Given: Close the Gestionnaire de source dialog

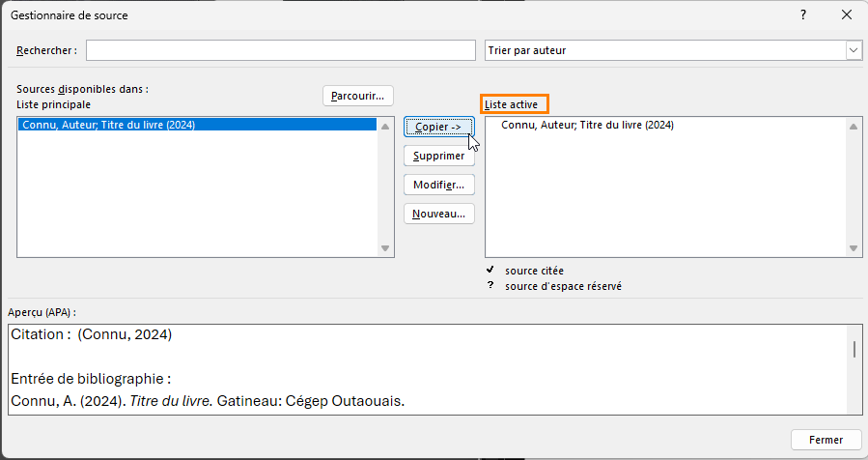Looking at the screenshot, I should pyautogui.click(x=847, y=15).
